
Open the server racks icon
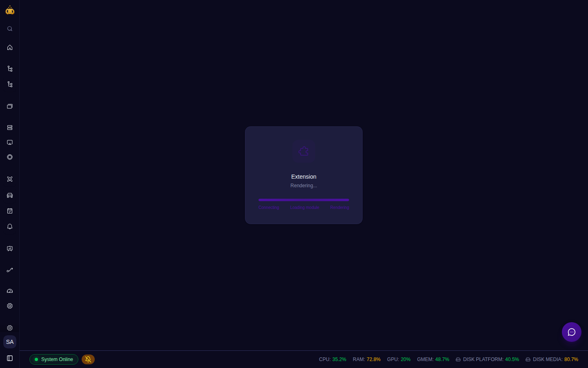tap(10, 128)
